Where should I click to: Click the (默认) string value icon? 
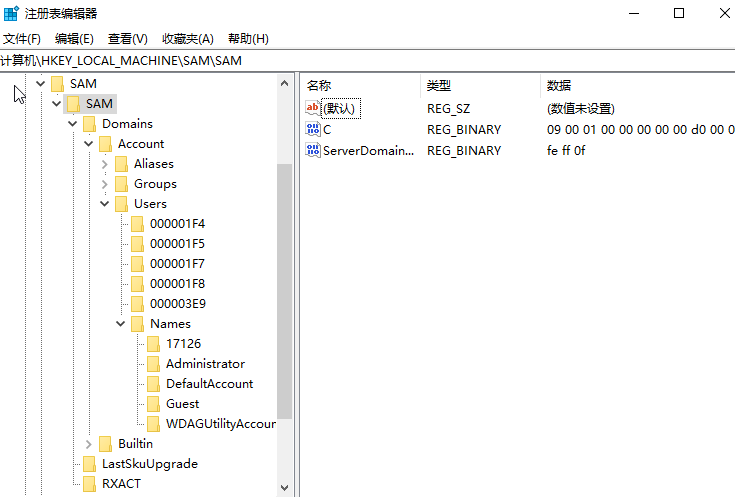(x=313, y=108)
